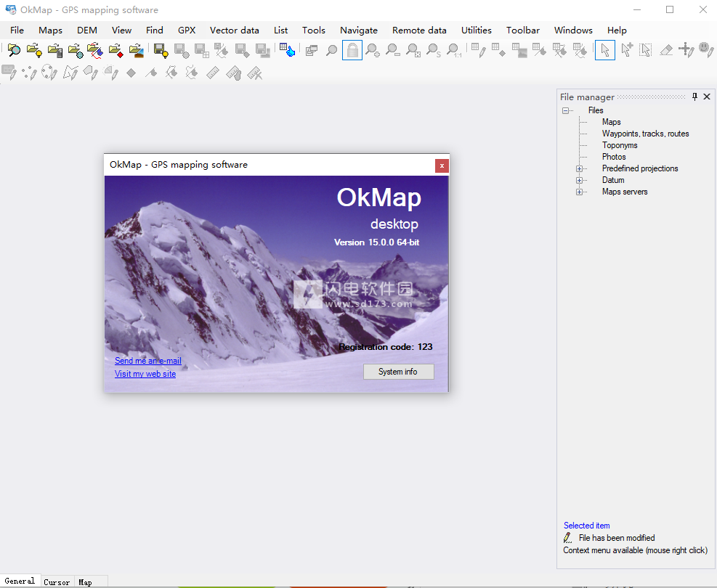Click the table with diamond list icon
Viewport: 717px width, 588px height.
498,50
